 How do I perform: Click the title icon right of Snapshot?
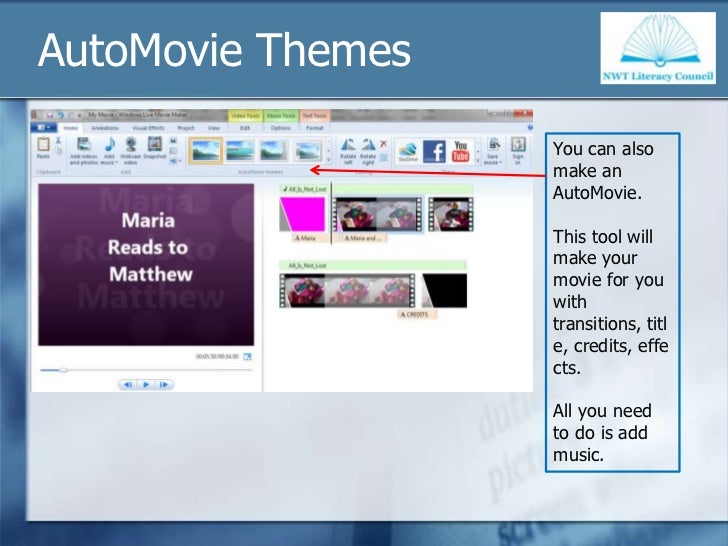[174, 140]
